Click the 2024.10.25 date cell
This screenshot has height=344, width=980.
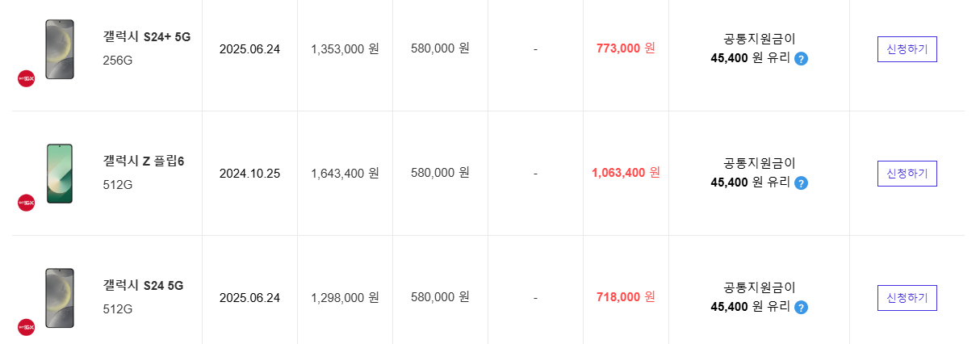click(249, 173)
